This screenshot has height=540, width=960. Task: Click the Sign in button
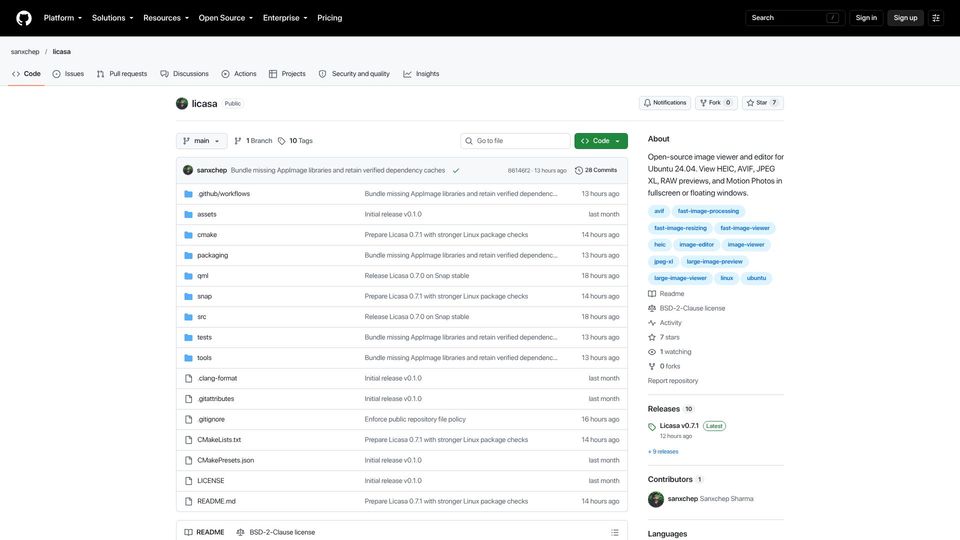tap(866, 18)
